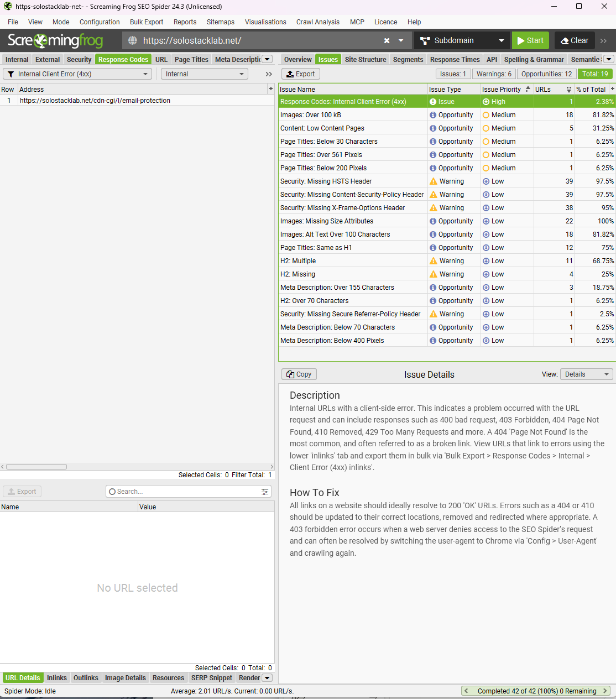Click the left panel horizontal scrollbar
The width and height of the screenshot is (616, 699).
point(36,467)
